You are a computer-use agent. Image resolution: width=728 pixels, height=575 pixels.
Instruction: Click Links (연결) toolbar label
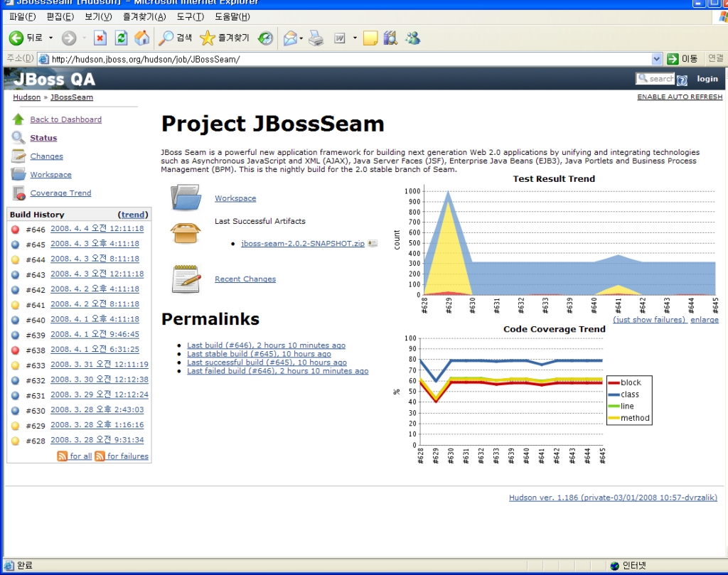(715, 58)
